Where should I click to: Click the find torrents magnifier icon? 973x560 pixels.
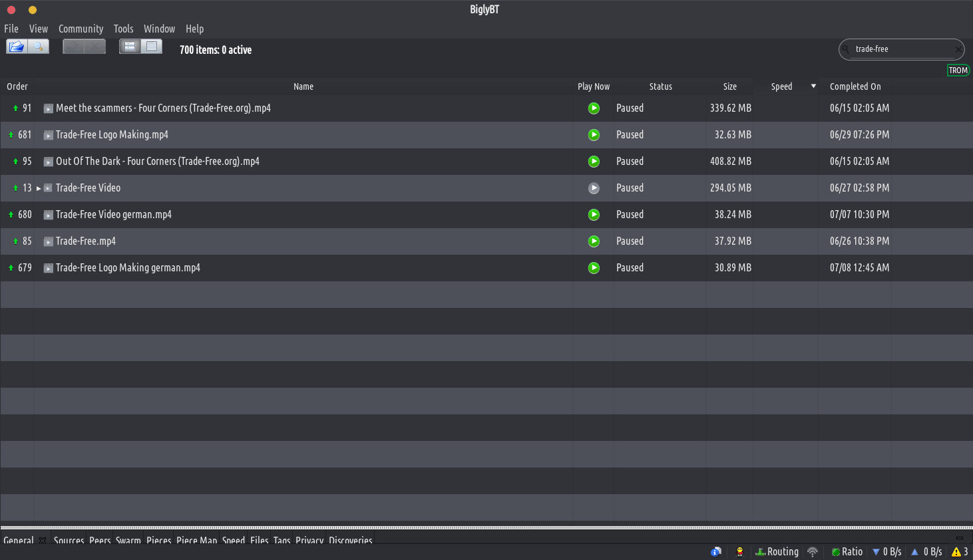pos(39,47)
